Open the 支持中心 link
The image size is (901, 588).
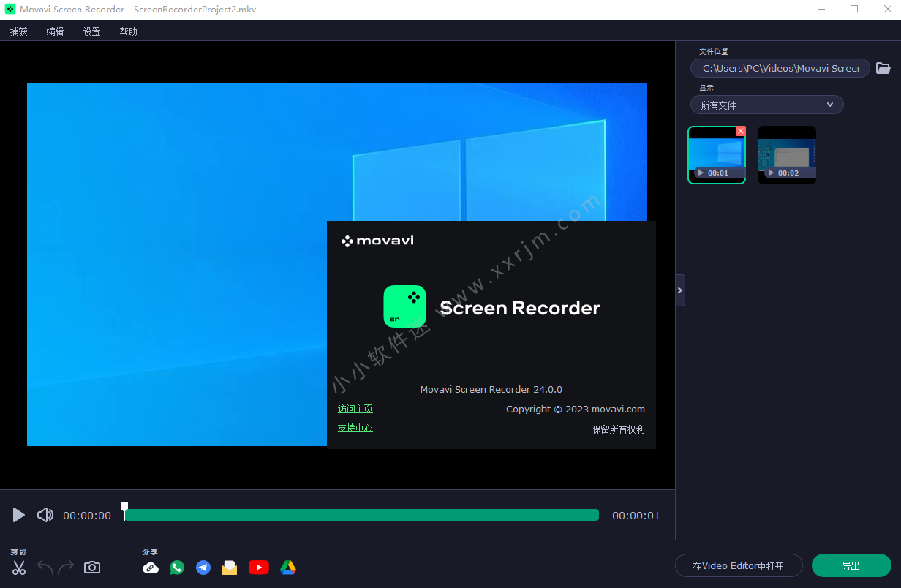355,428
